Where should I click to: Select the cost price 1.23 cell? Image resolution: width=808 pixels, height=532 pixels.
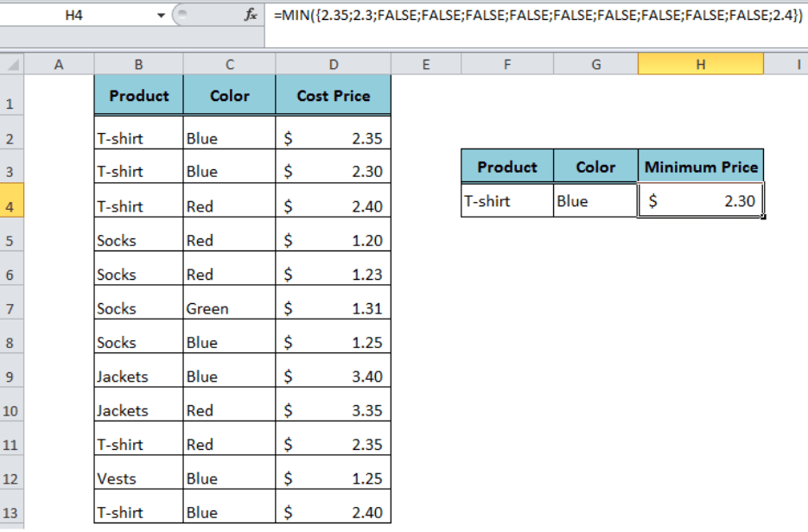coord(334,269)
